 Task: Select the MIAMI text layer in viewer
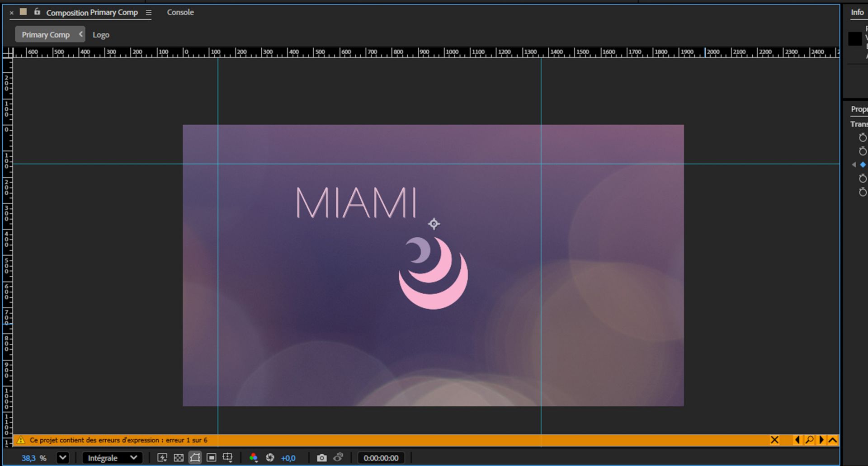pyautogui.click(x=356, y=202)
